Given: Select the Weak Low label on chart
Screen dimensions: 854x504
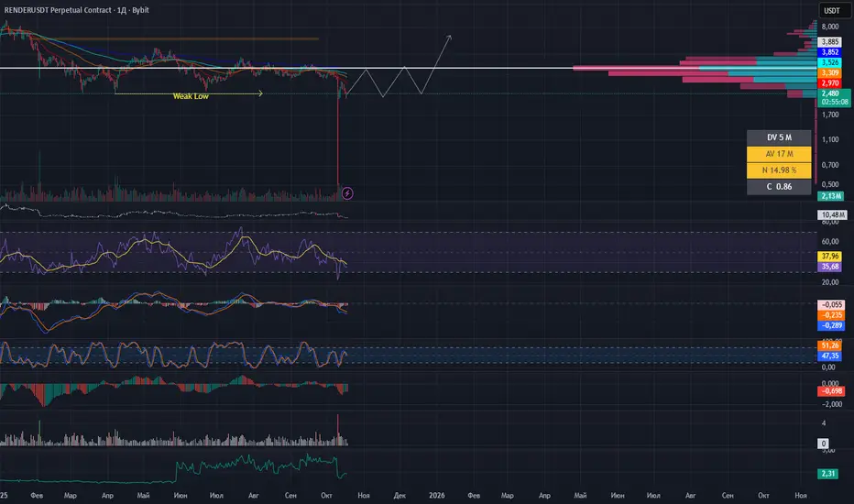Looking at the screenshot, I should [x=191, y=96].
